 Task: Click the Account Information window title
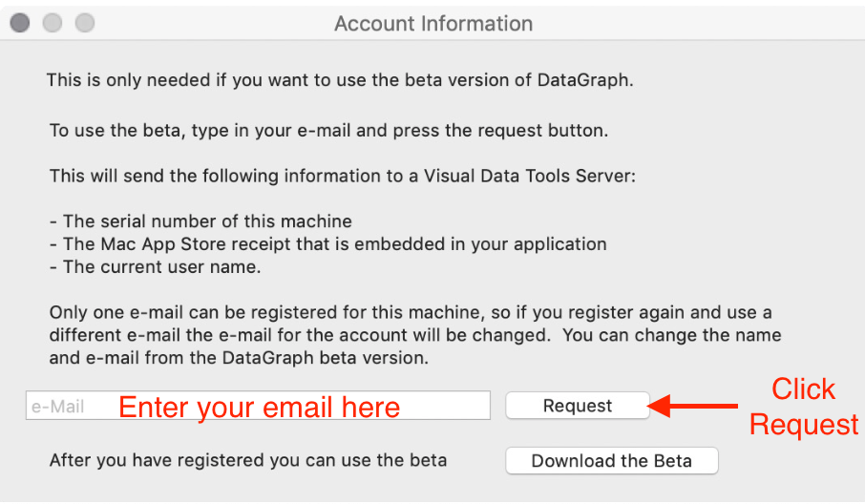coord(432,24)
